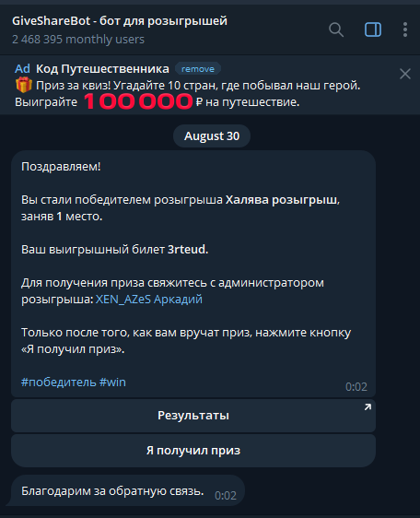Viewport: 420px width, 518px height.
Task: Click the Ad label
Action: click(x=22, y=69)
